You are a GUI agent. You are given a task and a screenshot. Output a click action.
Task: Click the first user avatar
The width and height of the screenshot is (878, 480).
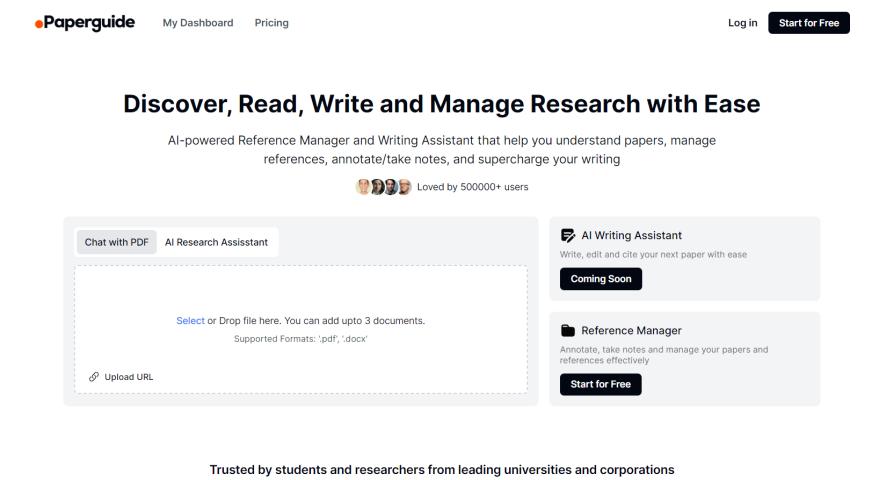click(364, 187)
